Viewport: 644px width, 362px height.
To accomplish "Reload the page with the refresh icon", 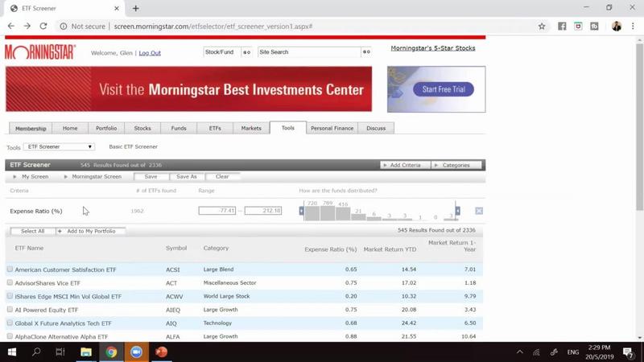I will [43, 27].
